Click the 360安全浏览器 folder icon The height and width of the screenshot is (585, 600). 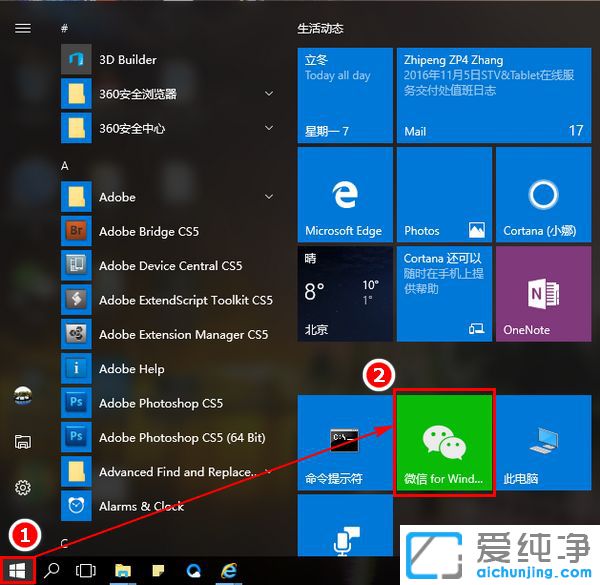[x=76, y=94]
